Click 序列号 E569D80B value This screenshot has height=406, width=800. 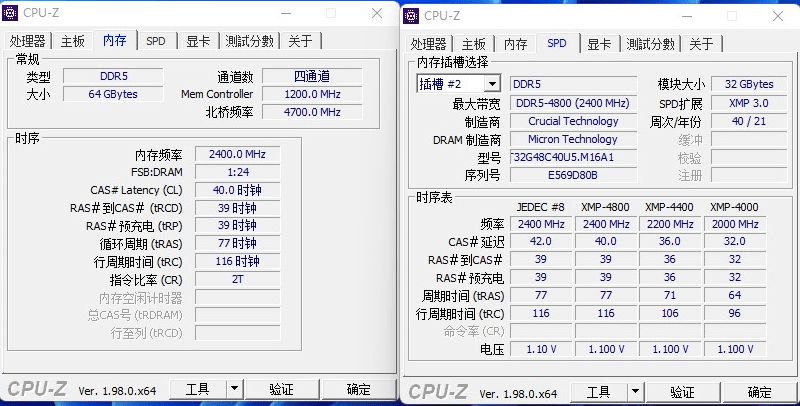point(573,175)
